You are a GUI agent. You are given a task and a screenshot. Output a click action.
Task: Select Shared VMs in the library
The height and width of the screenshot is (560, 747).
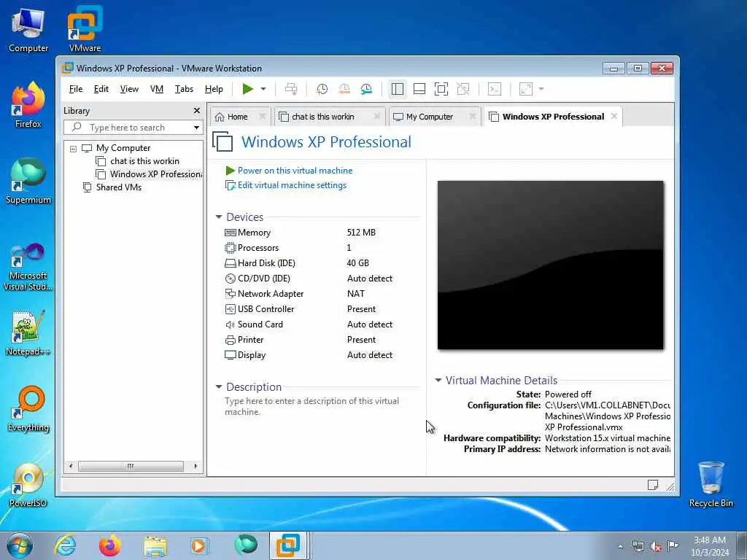(119, 187)
